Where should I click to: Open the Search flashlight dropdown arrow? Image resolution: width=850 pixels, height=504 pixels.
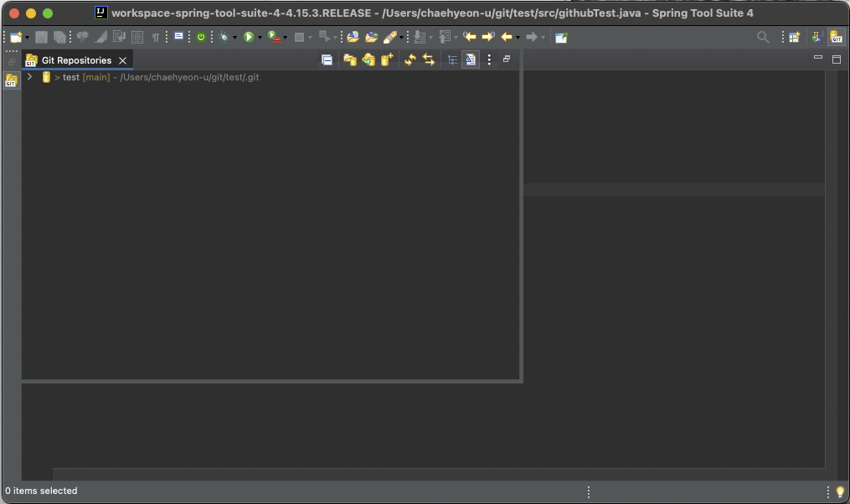point(401,38)
